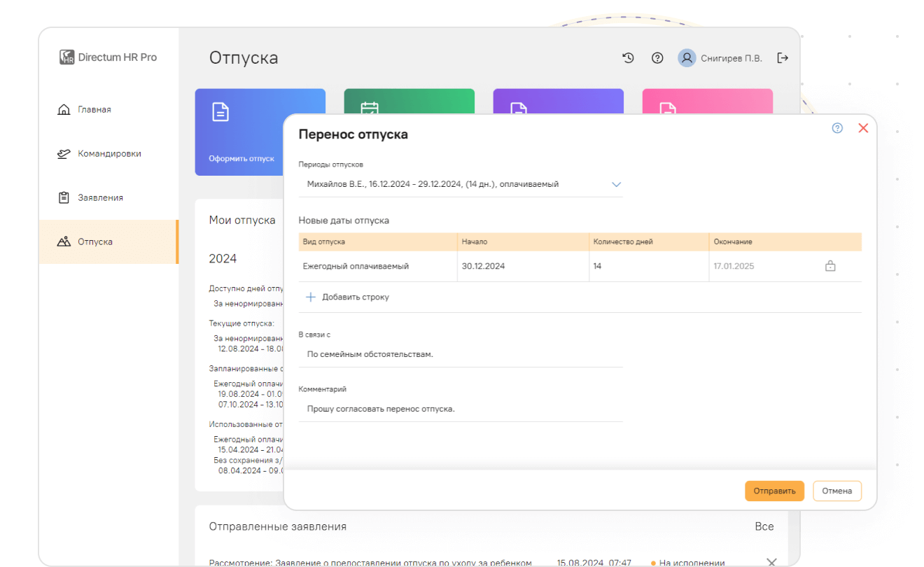Select Отпуска section in sidebar
Image resolution: width=924 pixels, height=567 pixels.
108,241
